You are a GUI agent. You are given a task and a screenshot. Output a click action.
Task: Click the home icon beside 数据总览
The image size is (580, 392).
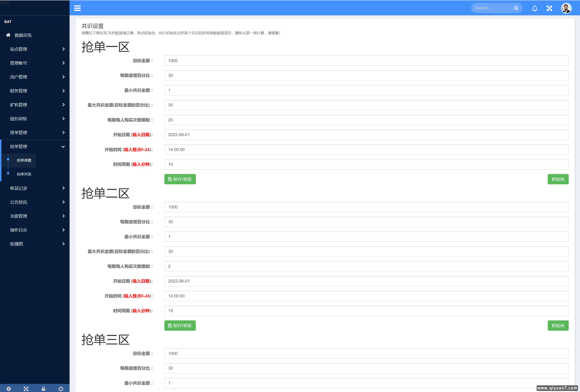[8, 35]
